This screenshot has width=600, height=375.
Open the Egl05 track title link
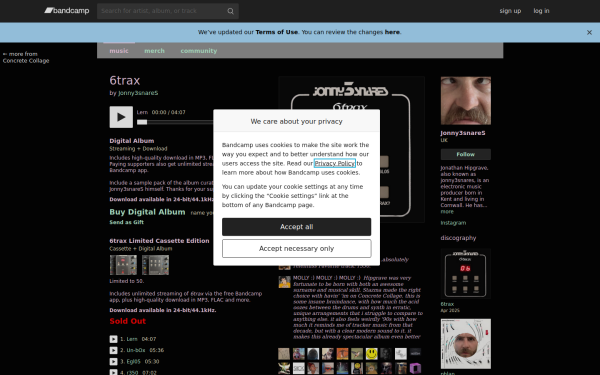click(134, 361)
